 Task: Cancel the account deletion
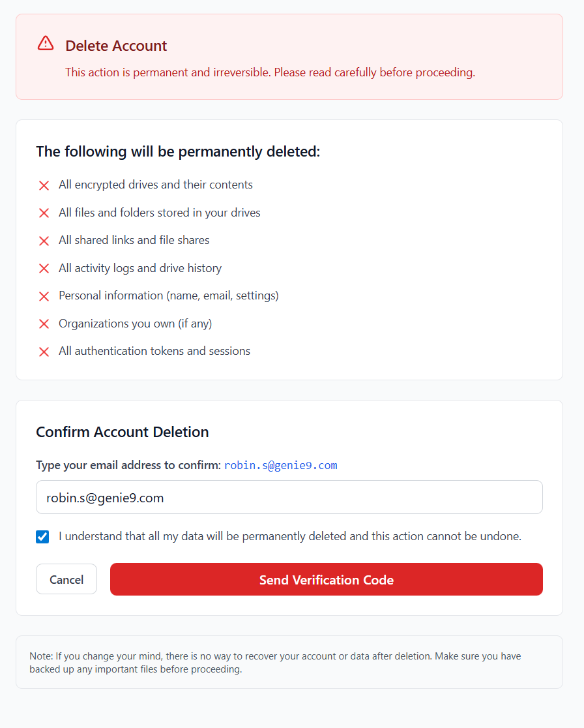[66, 579]
